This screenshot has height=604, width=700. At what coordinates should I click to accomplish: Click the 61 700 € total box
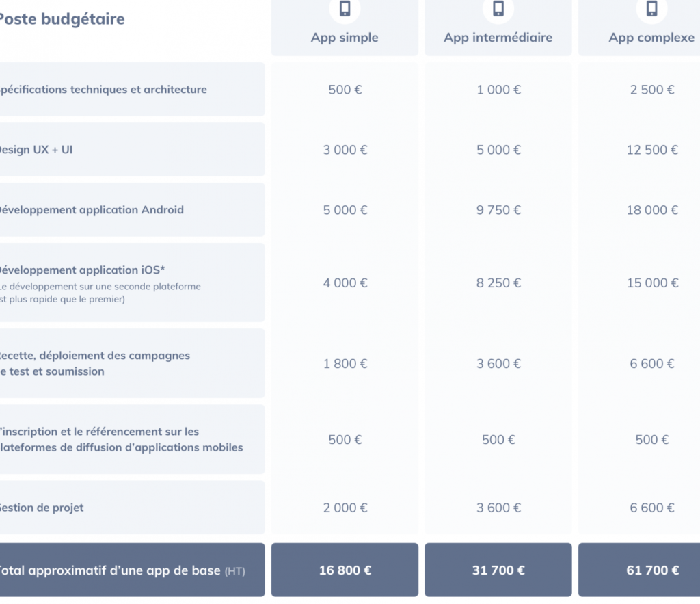coord(639,570)
